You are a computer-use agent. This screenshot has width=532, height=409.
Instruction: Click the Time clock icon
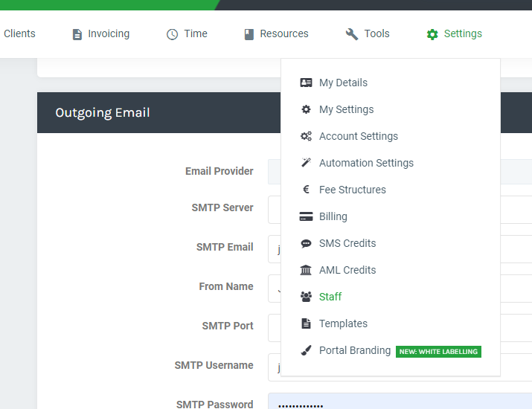tap(173, 34)
